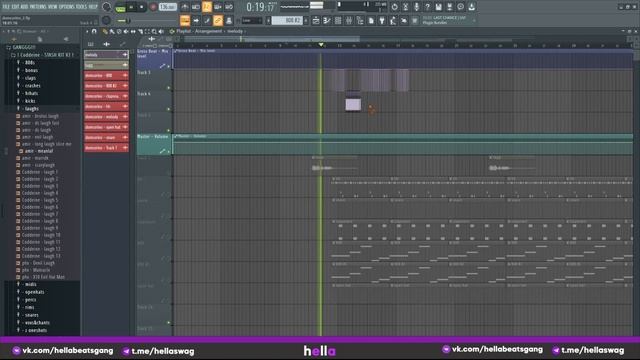640x360 pixels.
Task: Toggle loop recording icon
Action: pos(229,7)
